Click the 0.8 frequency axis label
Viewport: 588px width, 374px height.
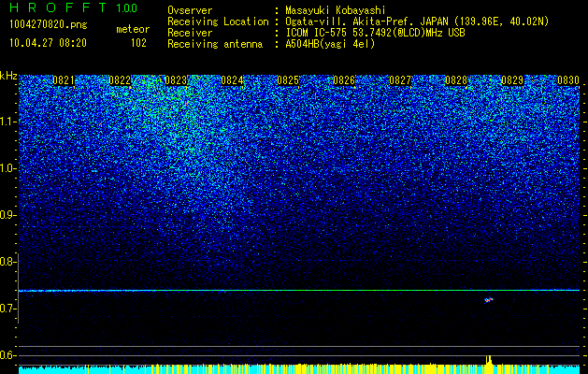(x=7, y=262)
